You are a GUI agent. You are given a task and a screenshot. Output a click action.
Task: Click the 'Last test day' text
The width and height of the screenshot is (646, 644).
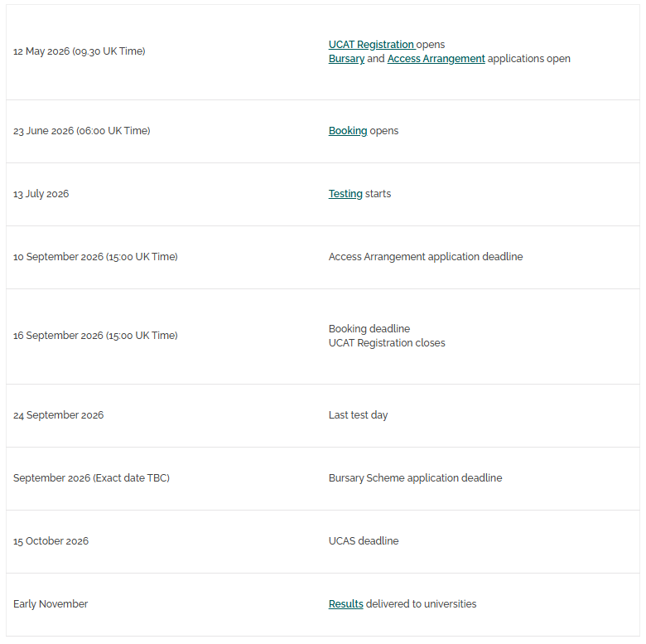point(358,415)
